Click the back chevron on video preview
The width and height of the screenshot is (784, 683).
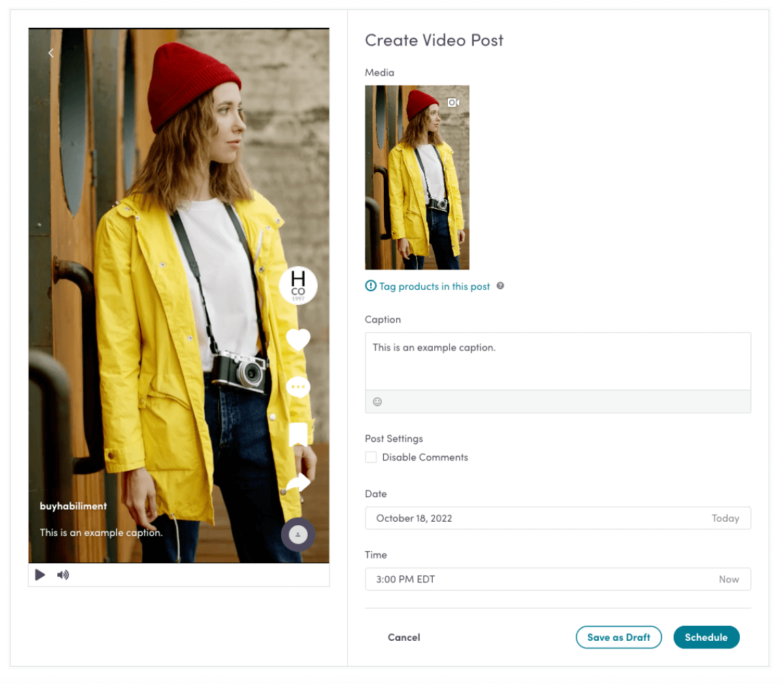(50, 53)
